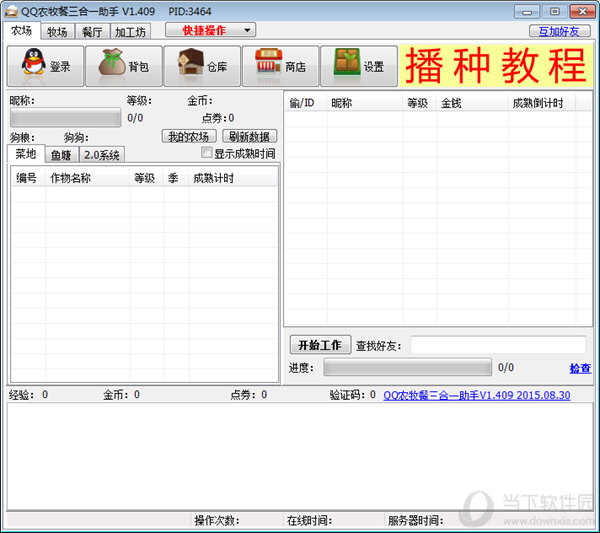
Task: Select the 菜地 sub-tab
Action: [x=26, y=154]
